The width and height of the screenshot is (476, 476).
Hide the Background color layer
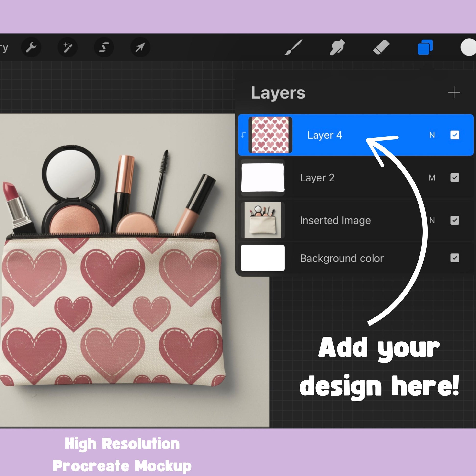[454, 258]
